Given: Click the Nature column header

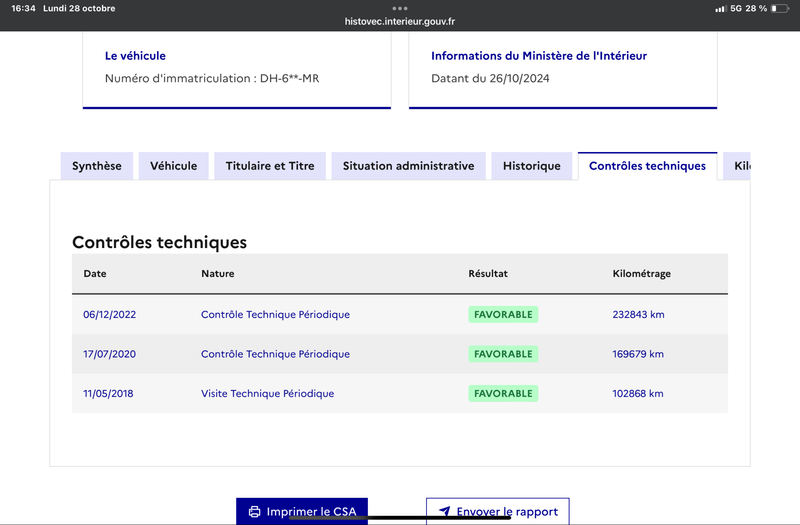Looking at the screenshot, I should pos(218,273).
